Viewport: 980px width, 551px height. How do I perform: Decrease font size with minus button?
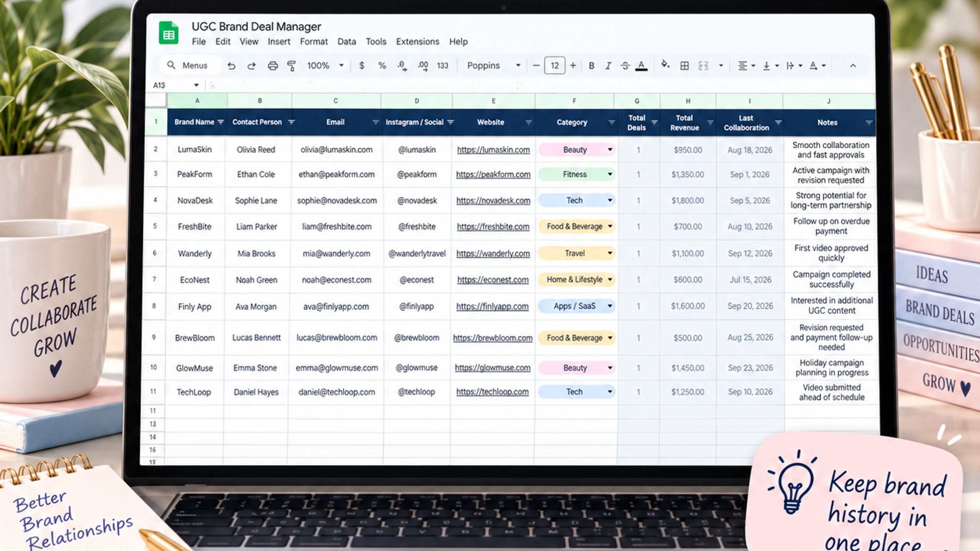(x=536, y=65)
